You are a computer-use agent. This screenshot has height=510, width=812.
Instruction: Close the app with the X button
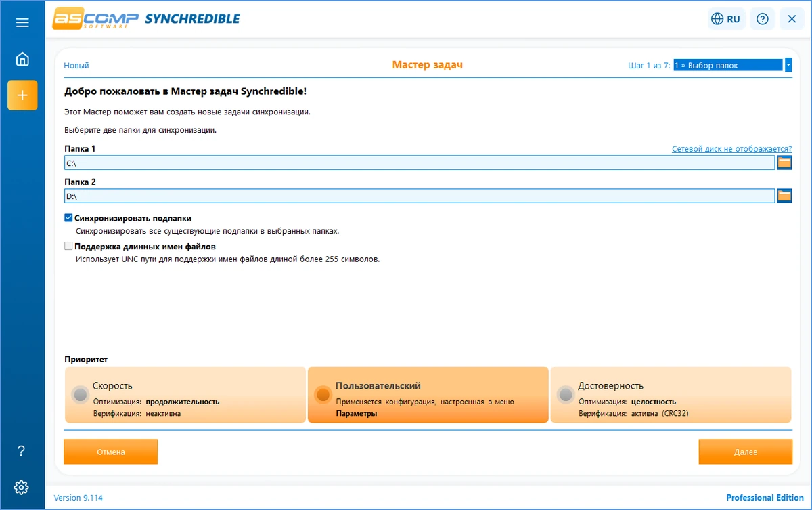(x=792, y=19)
